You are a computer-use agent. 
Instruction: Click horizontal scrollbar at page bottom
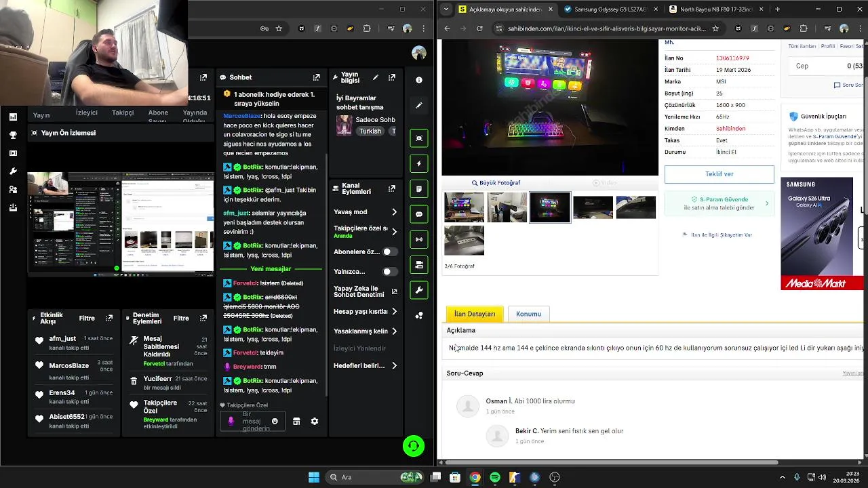point(610,462)
